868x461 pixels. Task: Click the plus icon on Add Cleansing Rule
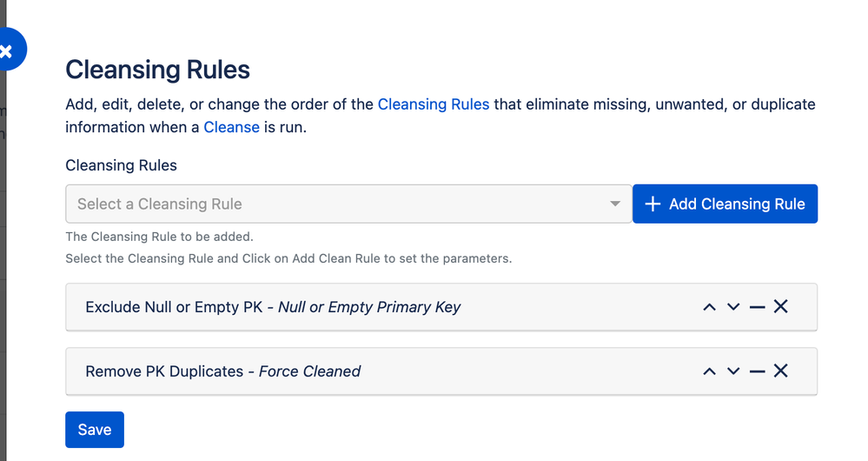click(x=653, y=204)
